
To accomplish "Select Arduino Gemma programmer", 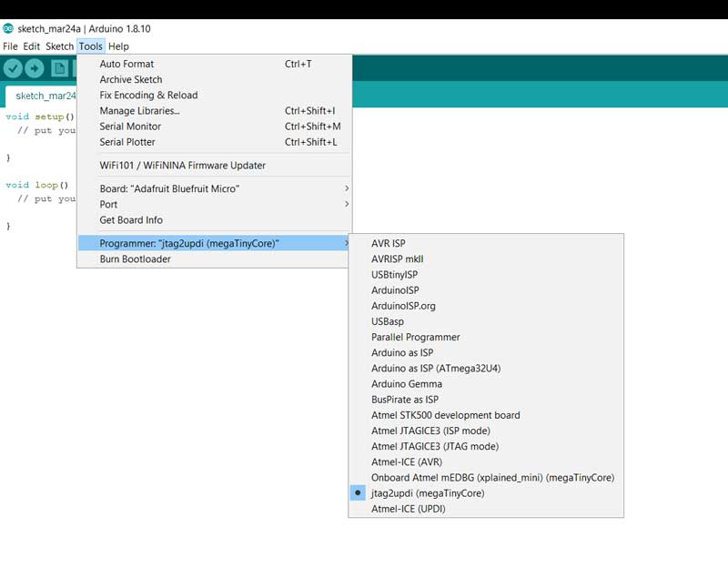I will [486, 383].
